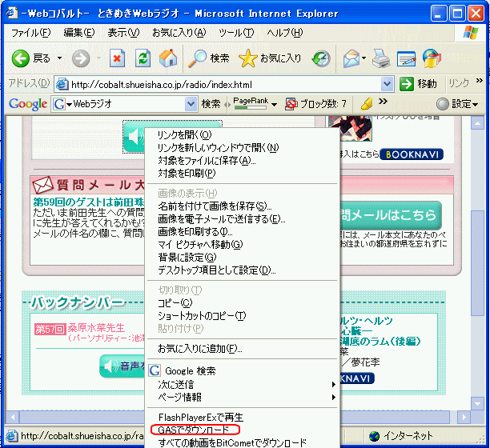The width and height of the screenshot is (490, 448).
Task: Select リンクを新しいウィンドウで開く(N)
Action: (x=243, y=148)
